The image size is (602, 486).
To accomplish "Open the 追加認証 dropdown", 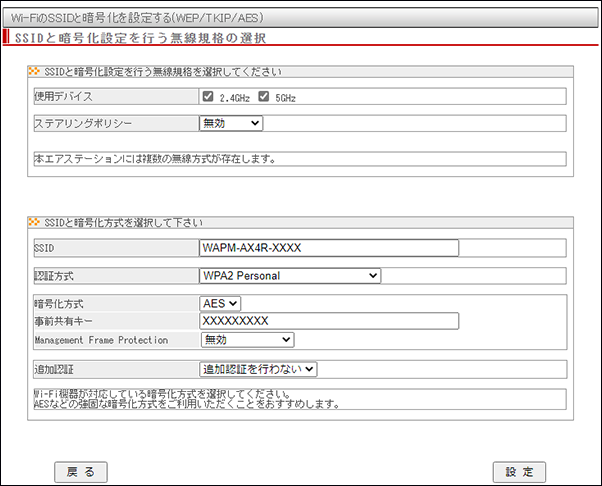I will tap(258, 369).
